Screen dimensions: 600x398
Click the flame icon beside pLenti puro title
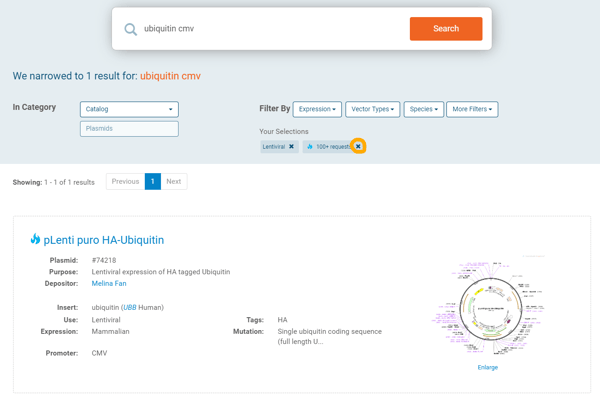(x=35, y=239)
